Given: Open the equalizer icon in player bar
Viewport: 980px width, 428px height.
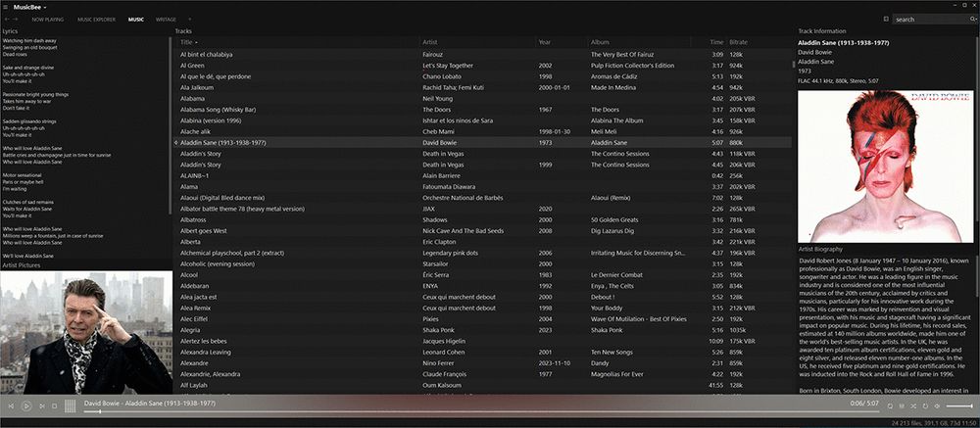Looking at the screenshot, I should pyautogui.click(x=902, y=406).
